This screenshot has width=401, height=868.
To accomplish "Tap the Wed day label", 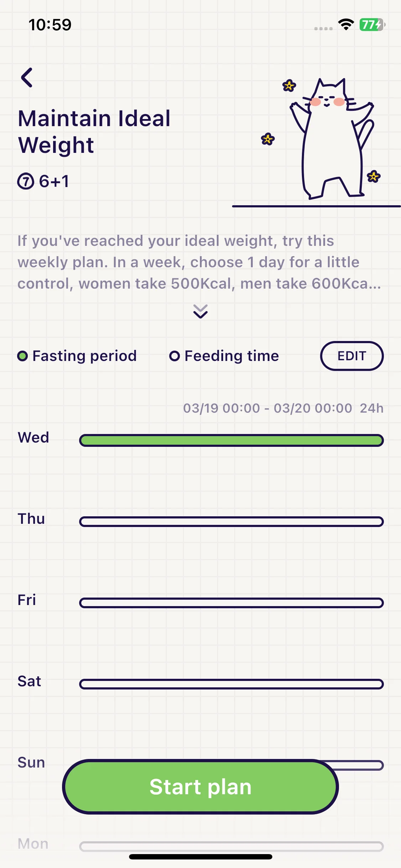I will point(33,438).
